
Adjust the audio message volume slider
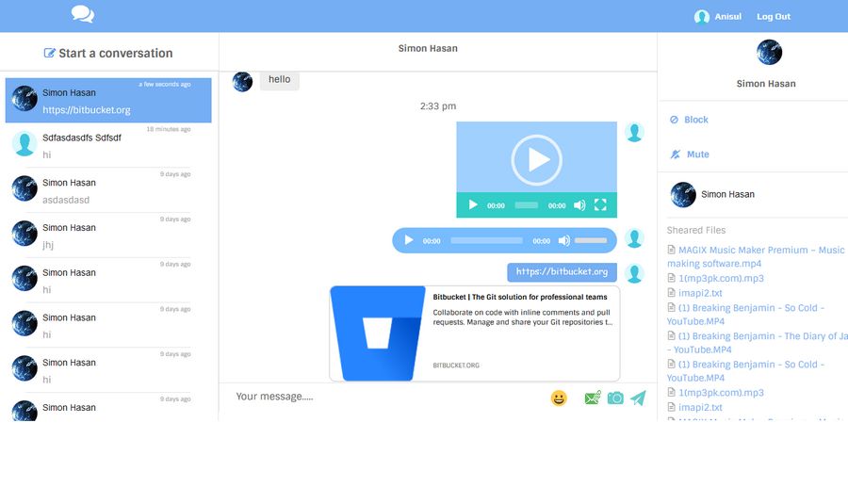tap(591, 240)
